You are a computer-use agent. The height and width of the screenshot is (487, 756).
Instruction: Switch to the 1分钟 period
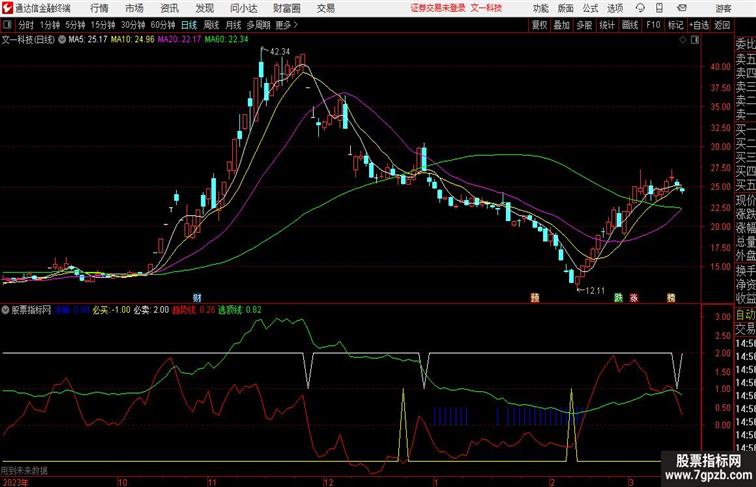pos(50,25)
